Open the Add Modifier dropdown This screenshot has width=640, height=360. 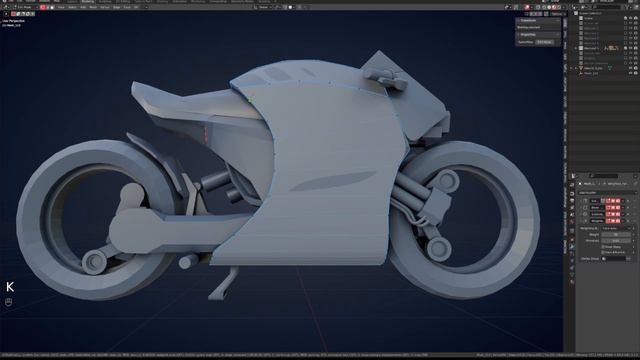pyautogui.click(x=607, y=193)
